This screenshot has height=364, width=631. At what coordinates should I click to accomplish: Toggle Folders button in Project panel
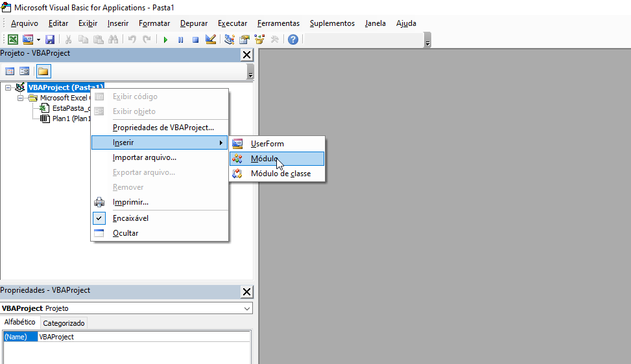click(x=43, y=71)
